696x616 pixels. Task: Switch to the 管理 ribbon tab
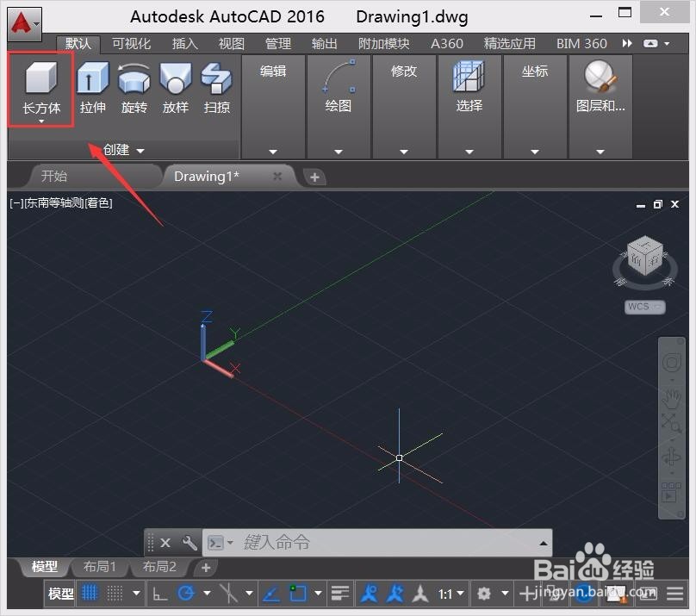(278, 43)
